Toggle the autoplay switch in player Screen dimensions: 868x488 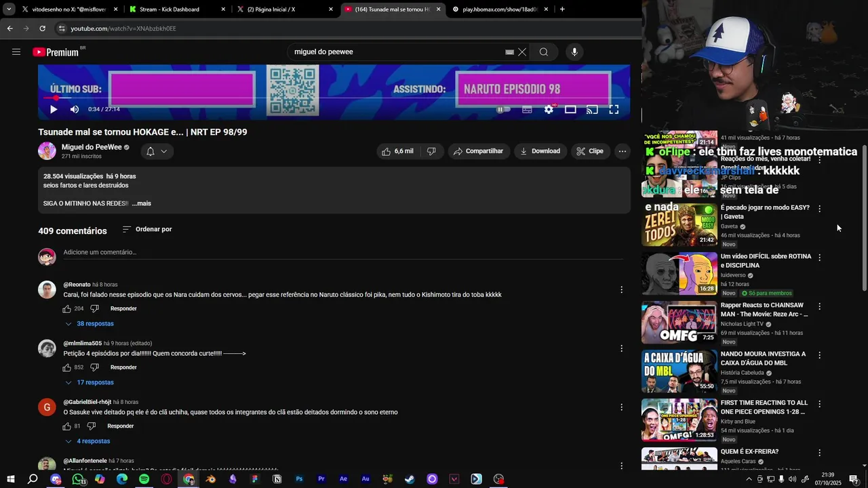[503, 109]
